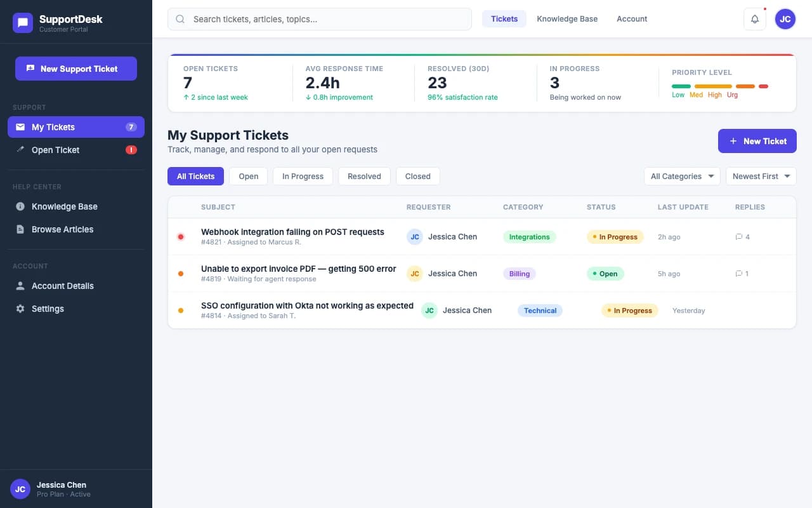
Task: Click the Open Ticket paper plane icon
Action: [20, 149]
